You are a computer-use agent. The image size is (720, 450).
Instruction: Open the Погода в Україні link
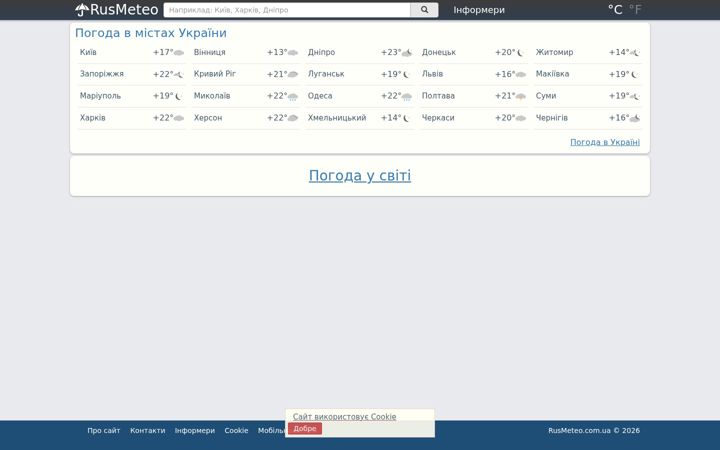[605, 142]
